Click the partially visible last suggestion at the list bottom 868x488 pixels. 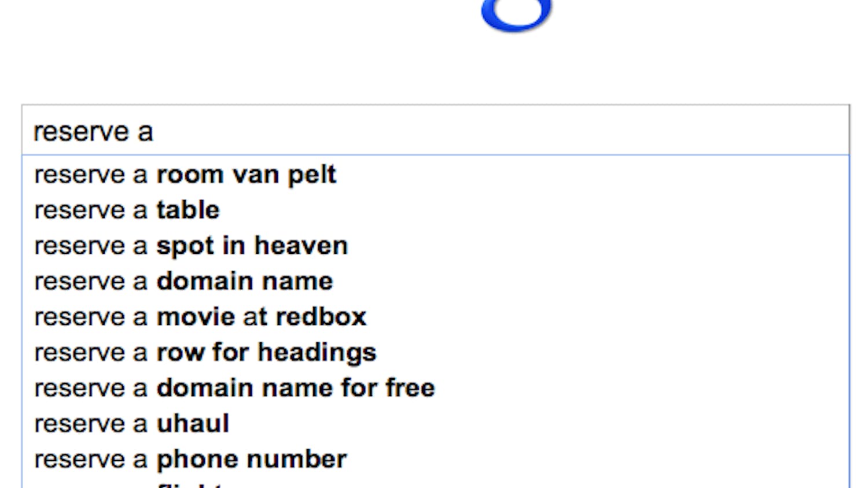point(191,485)
